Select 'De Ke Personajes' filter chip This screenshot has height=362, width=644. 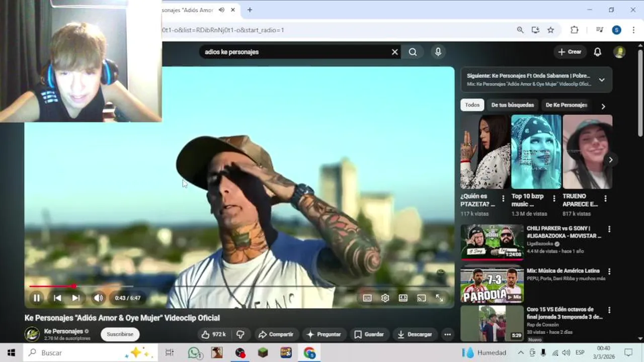point(567,105)
